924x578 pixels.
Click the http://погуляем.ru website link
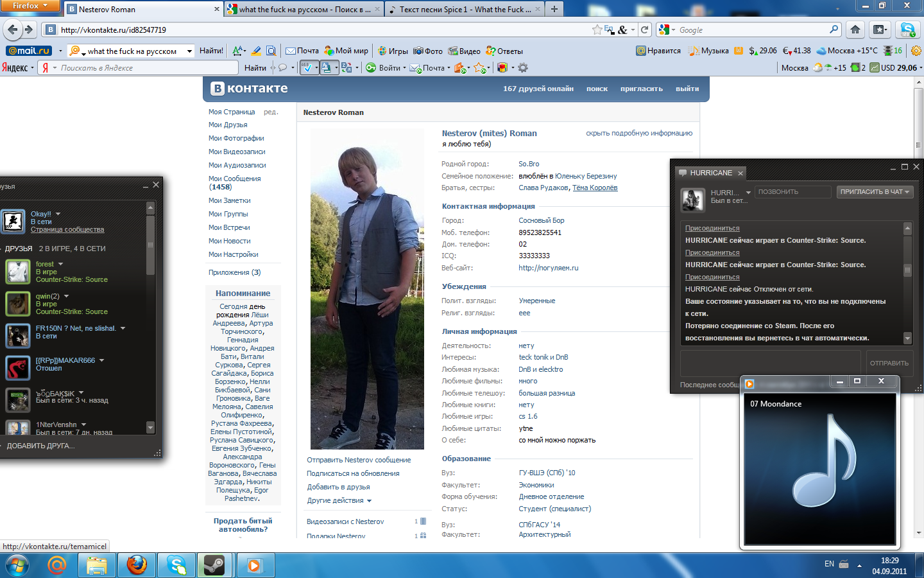pyautogui.click(x=549, y=268)
